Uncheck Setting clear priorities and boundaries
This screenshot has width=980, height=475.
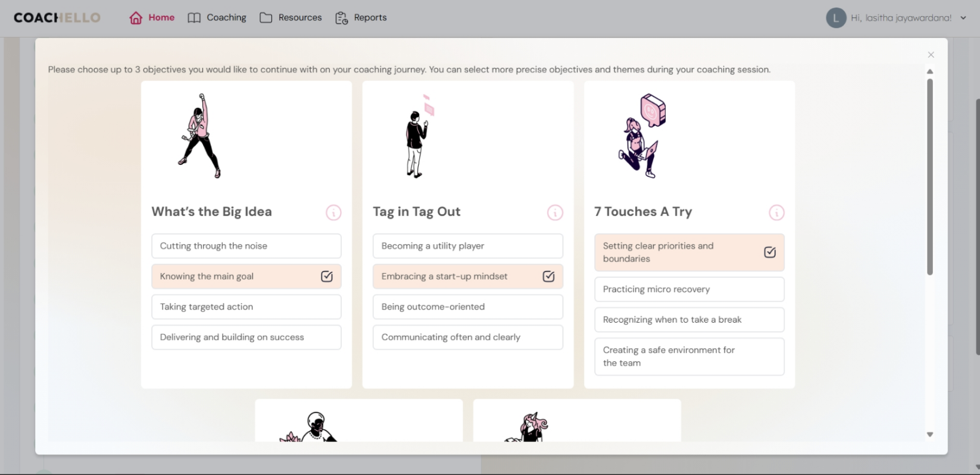[769, 252]
